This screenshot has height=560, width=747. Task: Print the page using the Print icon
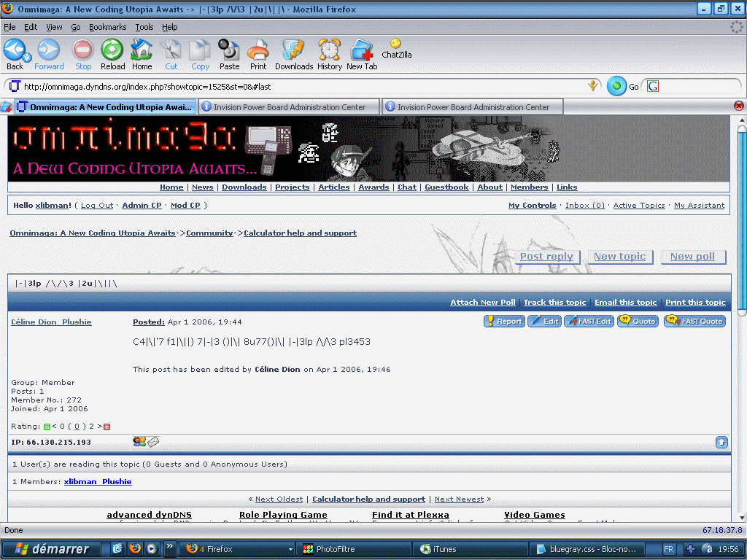pos(258,54)
